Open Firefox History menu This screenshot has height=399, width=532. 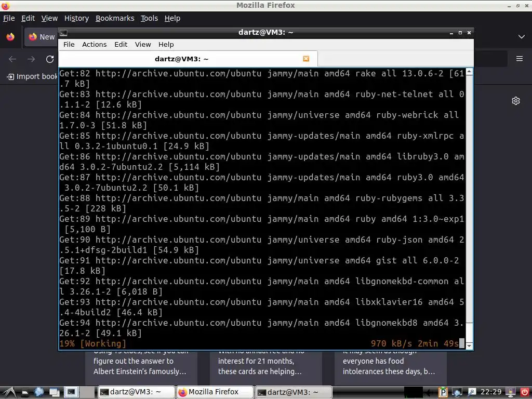click(x=77, y=18)
